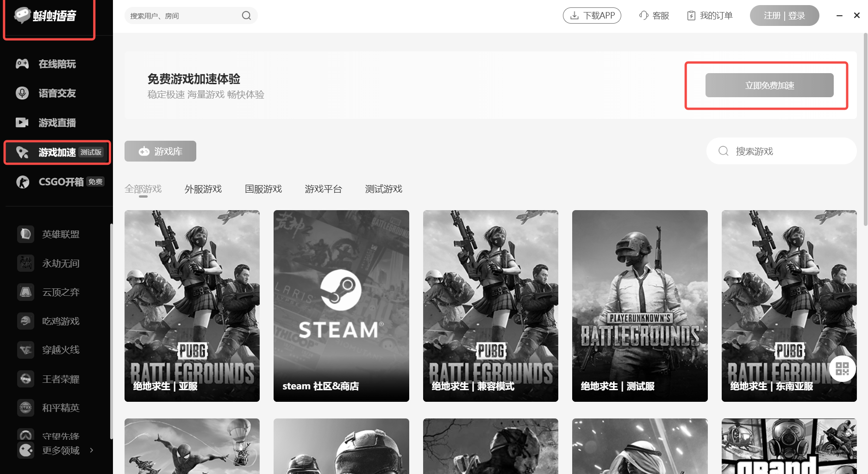Switch to 外服游戏 tab

[x=203, y=189]
